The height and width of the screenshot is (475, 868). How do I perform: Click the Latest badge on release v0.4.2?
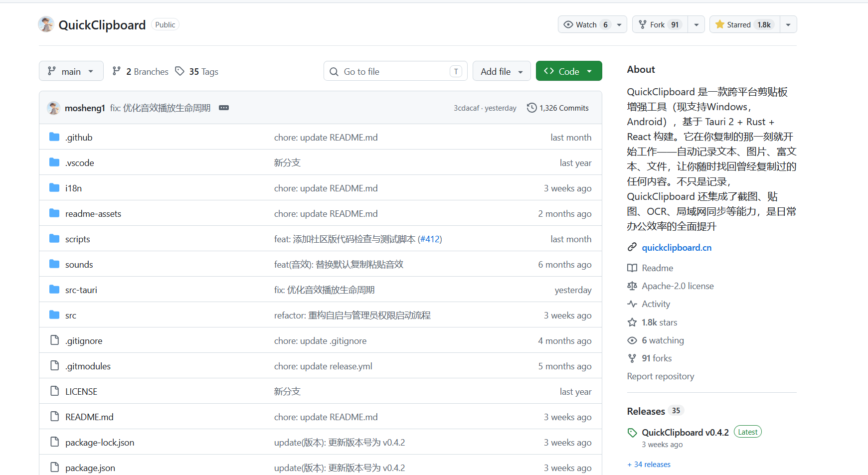point(748,432)
